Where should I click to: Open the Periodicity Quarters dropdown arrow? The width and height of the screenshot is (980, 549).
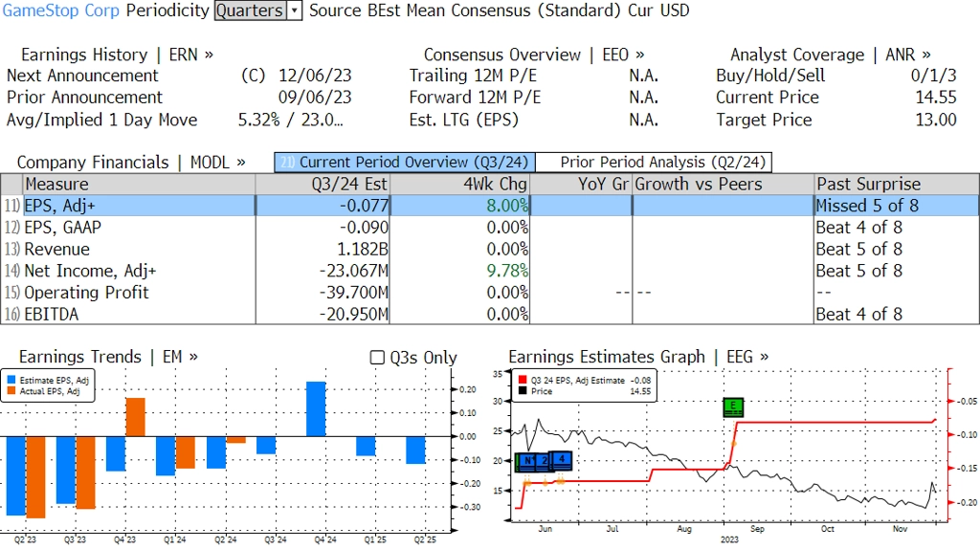(x=295, y=11)
